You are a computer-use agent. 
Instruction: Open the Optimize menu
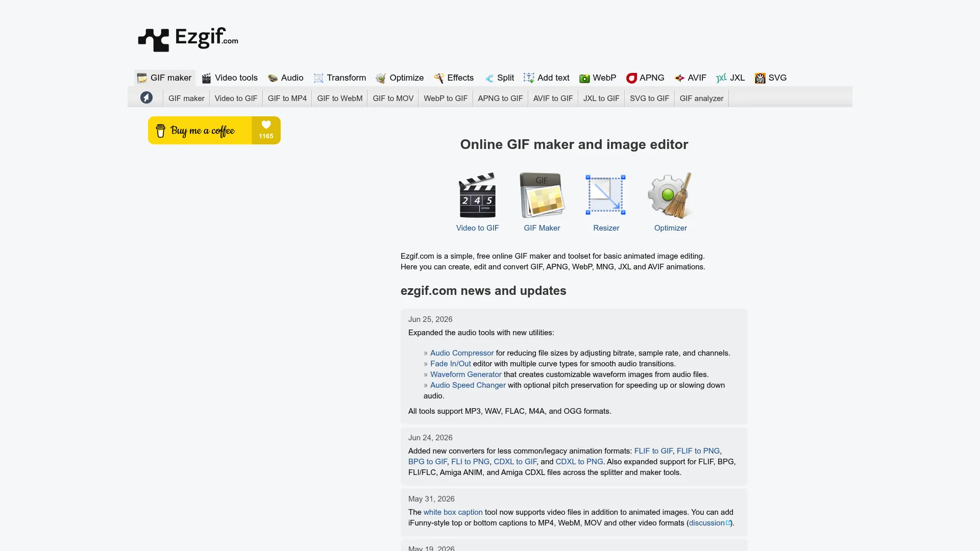coord(400,78)
